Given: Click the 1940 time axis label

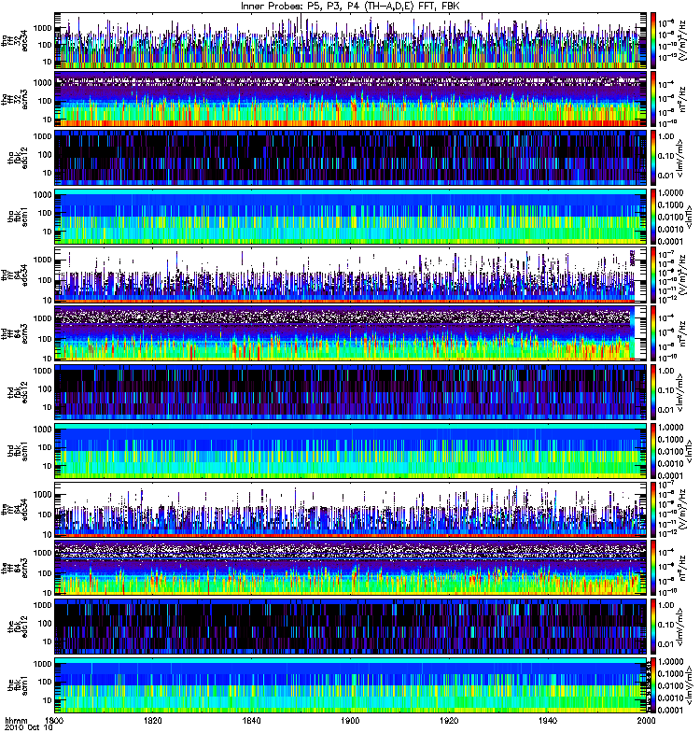Looking at the screenshot, I should [548, 720].
